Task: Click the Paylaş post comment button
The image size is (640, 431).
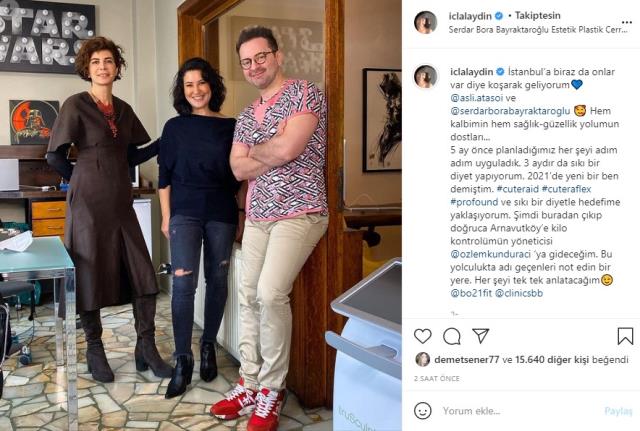Action: [618, 411]
